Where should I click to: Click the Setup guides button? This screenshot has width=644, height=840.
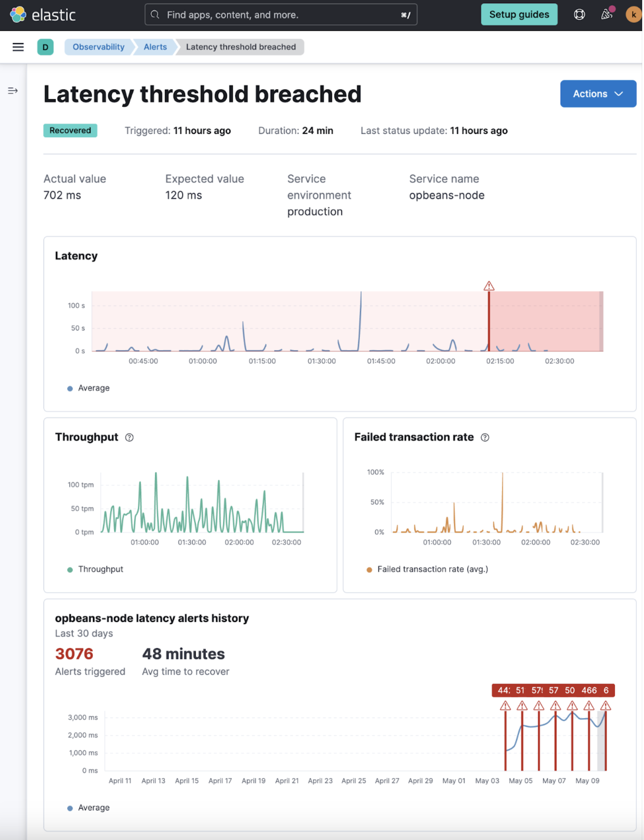coord(520,14)
